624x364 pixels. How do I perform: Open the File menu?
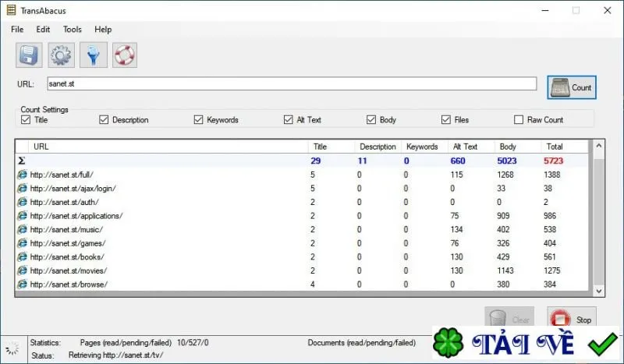[17, 30]
